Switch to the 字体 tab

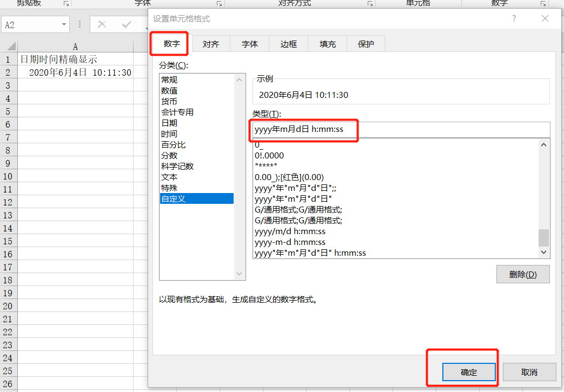(x=250, y=44)
